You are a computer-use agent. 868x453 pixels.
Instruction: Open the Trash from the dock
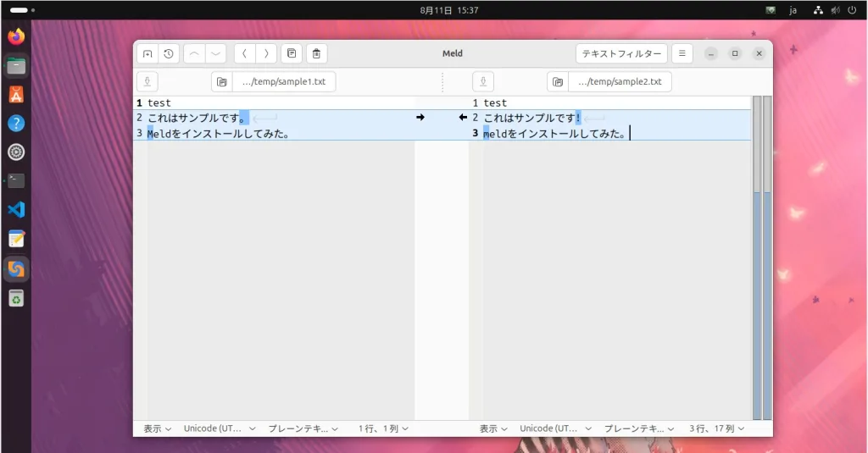[16, 299]
